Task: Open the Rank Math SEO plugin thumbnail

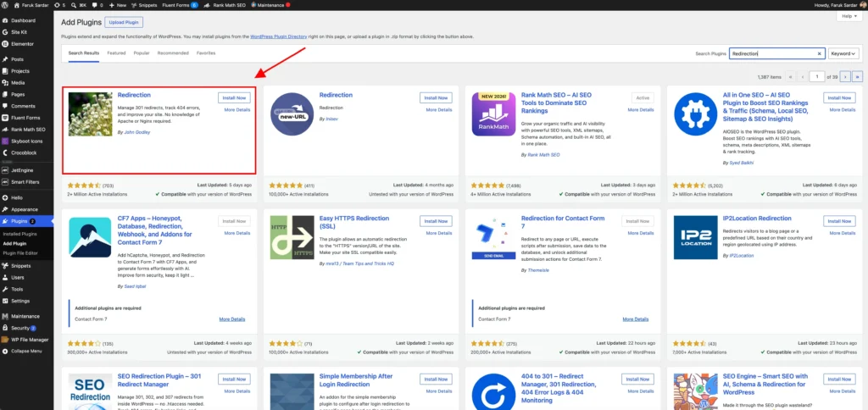Action: coord(493,114)
